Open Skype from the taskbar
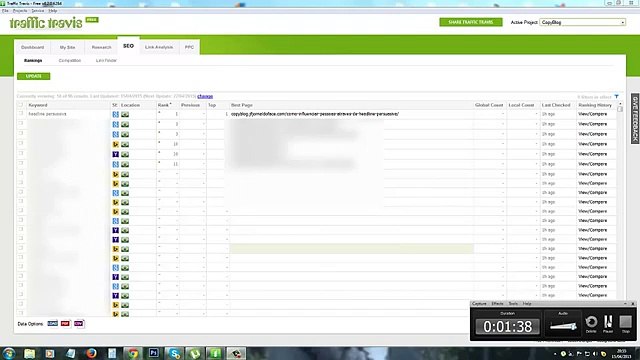The height and width of the screenshot is (360, 640). (x=175, y=353)
